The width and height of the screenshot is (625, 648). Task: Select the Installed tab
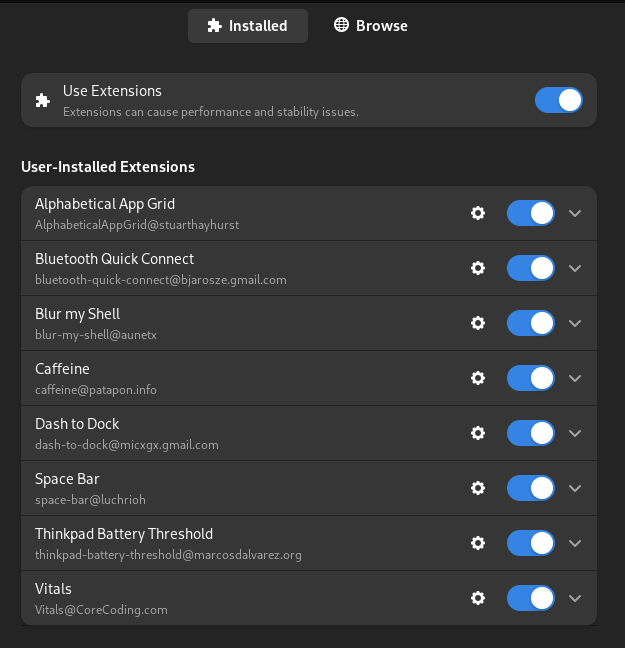tap(248, 26)
